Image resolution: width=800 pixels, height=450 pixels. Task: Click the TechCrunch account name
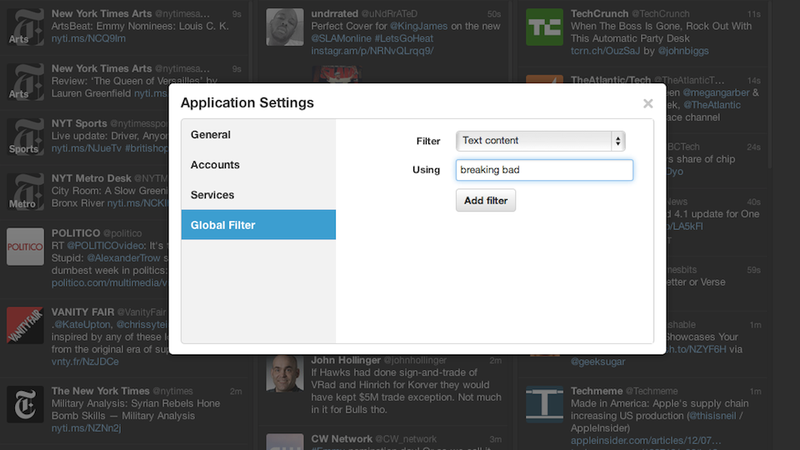[599, 14]
